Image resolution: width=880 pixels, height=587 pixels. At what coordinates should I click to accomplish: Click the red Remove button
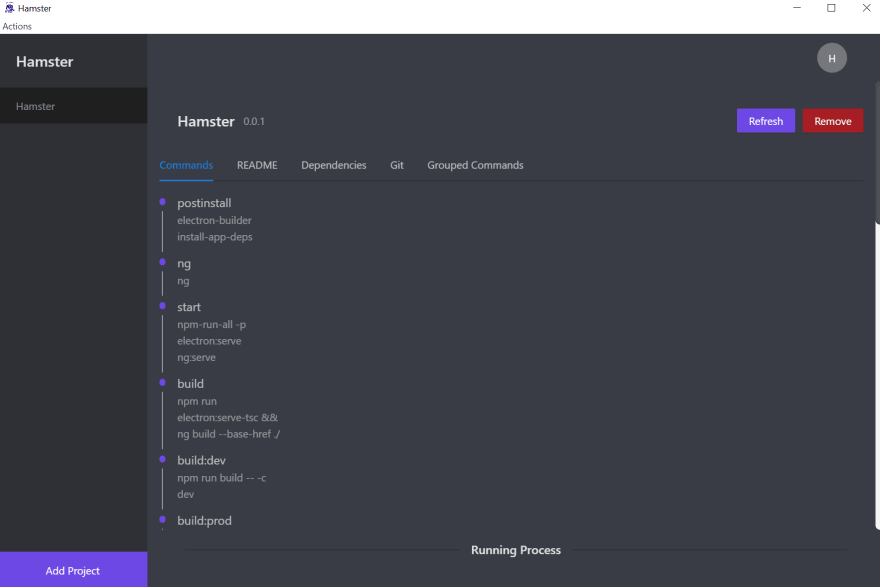[833, 121]
